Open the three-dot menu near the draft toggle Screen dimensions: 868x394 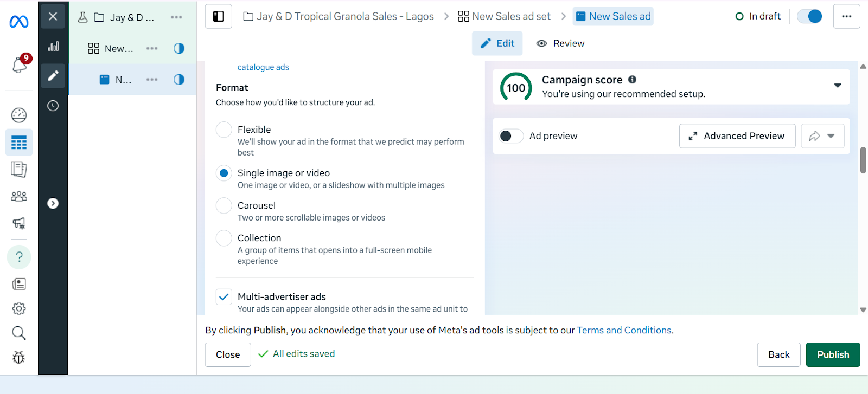[846, 16]
